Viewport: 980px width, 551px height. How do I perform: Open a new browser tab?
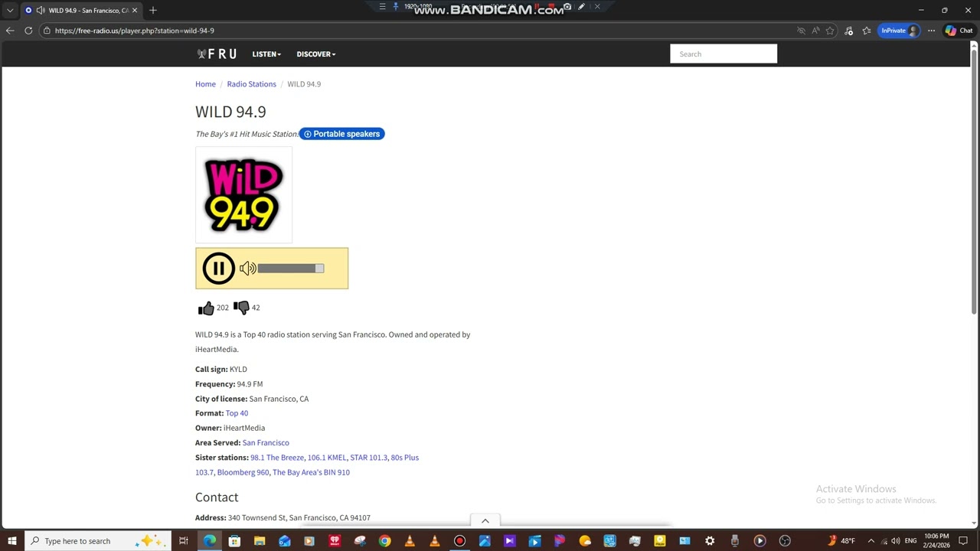(153, 10)
